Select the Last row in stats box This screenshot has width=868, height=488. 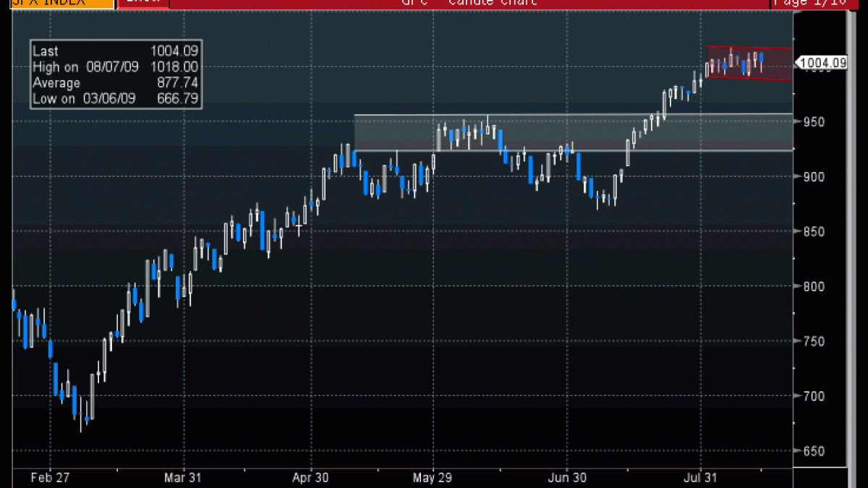[x=116, y=51]
